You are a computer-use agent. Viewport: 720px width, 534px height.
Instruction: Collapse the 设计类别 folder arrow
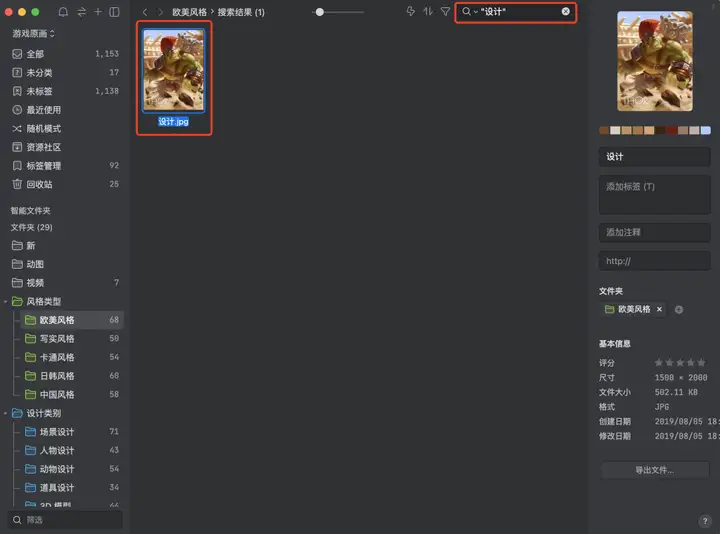(6, 413)
